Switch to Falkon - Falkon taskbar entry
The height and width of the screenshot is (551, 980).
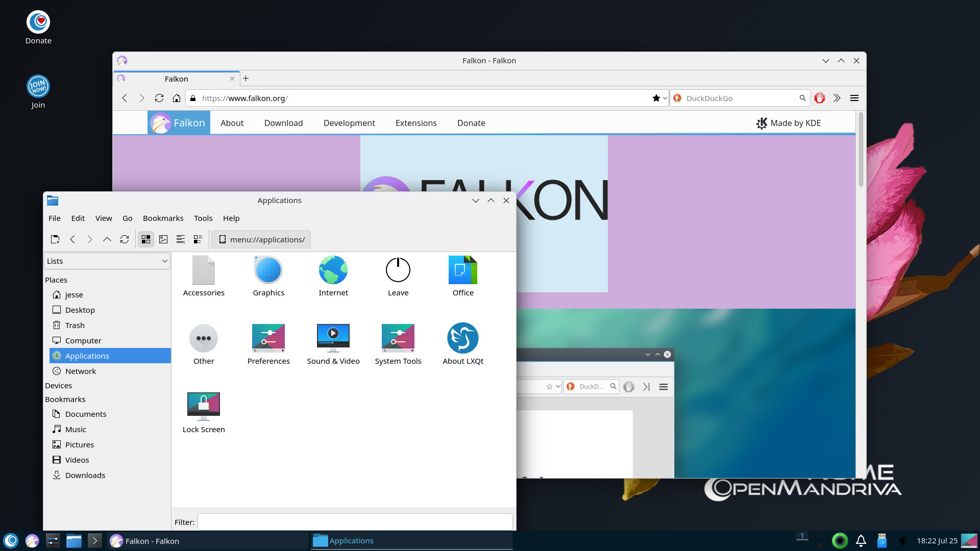click(207, 541)
